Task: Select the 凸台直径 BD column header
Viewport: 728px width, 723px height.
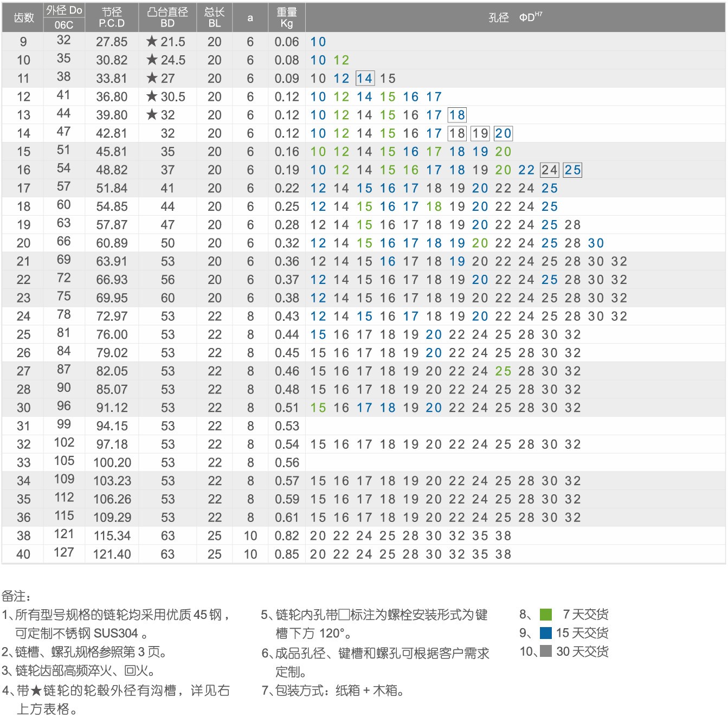Action: pos(167,17)
